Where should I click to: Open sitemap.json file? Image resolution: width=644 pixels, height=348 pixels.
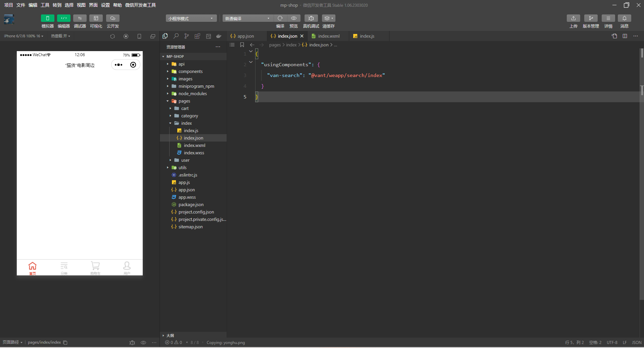pyautogui.click(x=193, y=227)
